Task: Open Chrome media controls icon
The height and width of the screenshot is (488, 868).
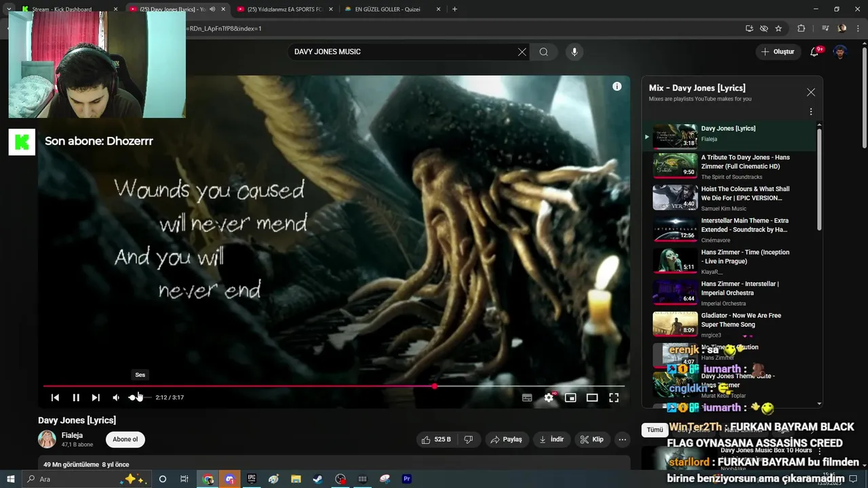Action: 825,28
